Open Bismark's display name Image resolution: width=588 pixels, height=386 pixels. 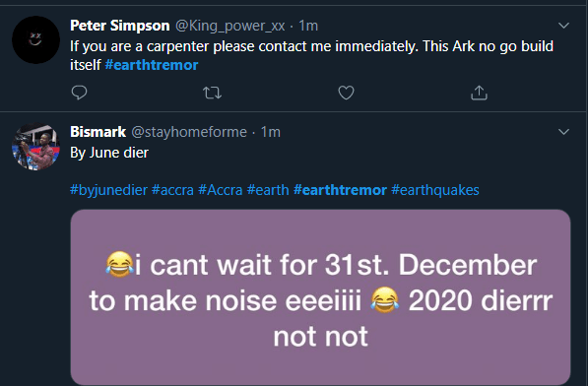(98, 132)
